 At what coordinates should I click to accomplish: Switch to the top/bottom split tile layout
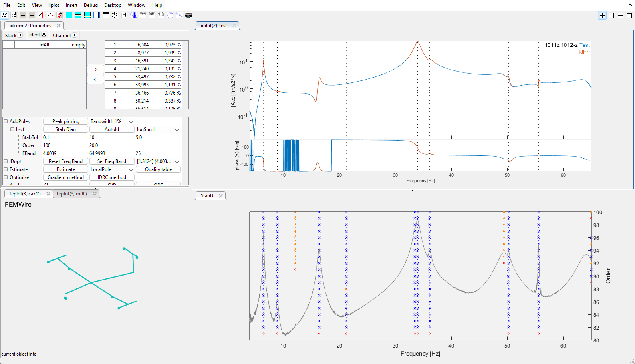click(x=620, y=15)
